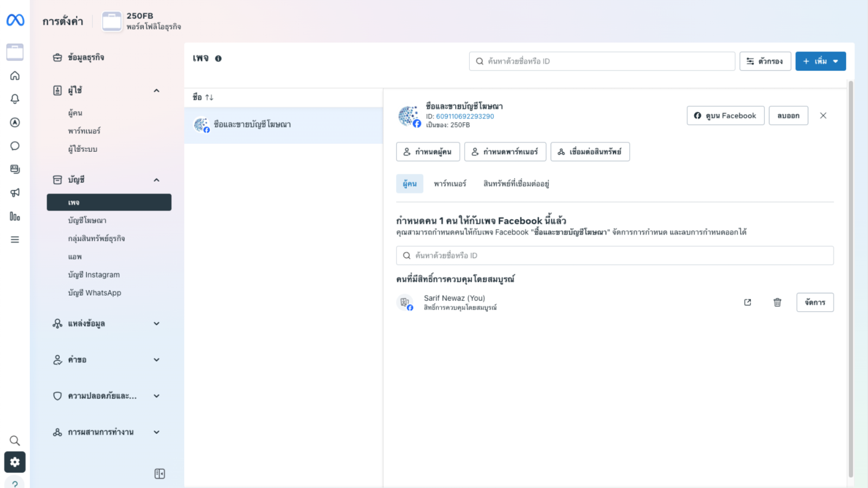Open the เพิ่ม dropdown button
Screen dimensions: 868x488
(x=820, y=61)
